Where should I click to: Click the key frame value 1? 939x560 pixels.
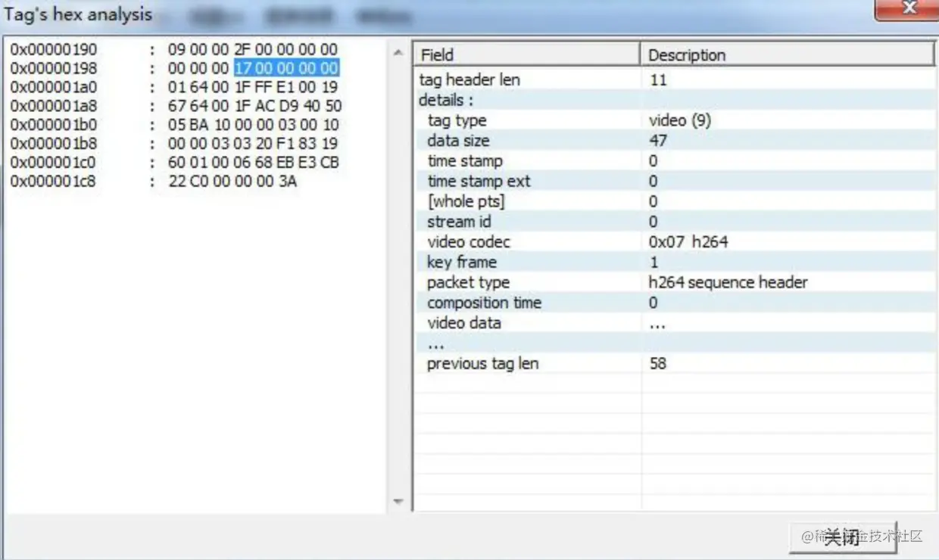(654, 263)
